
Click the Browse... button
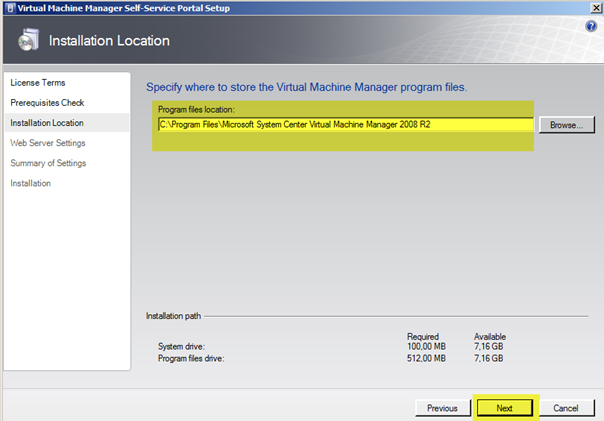pyautogui.click(x=566, y=125)
